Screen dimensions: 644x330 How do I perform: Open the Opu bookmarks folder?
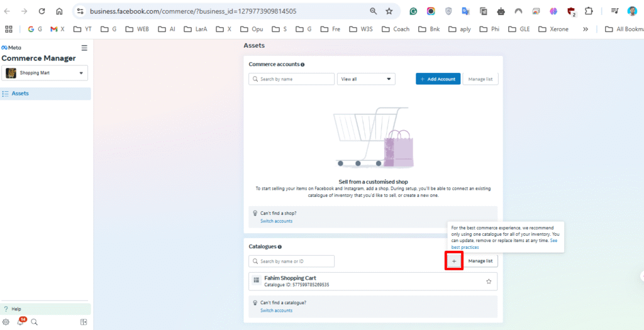(252, 29)
